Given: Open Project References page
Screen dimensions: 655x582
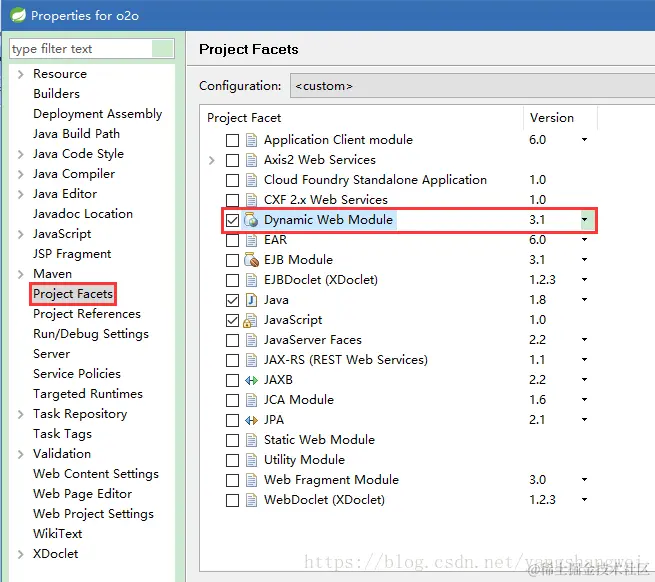Looking at the screenshot, I should click(x=87, y=314).
